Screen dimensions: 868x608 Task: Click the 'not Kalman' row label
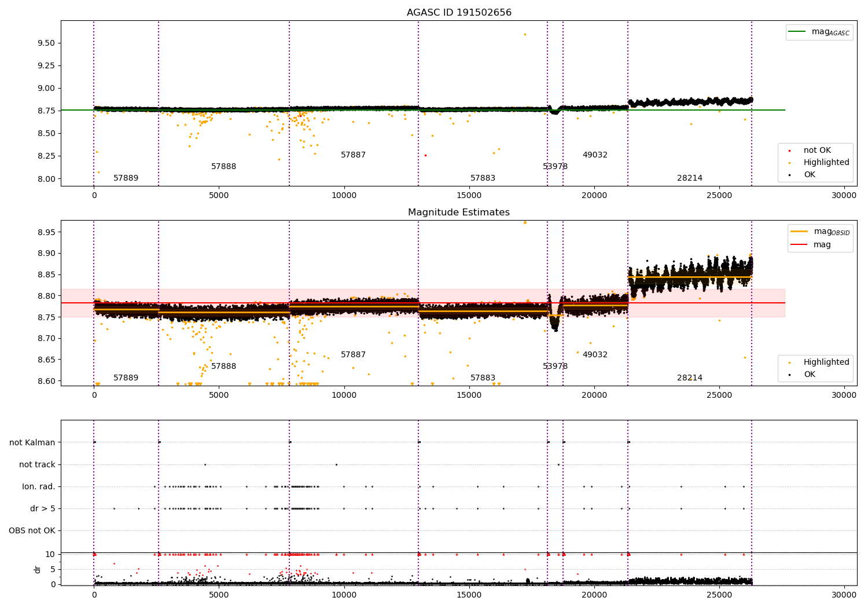tap(32, 443)
